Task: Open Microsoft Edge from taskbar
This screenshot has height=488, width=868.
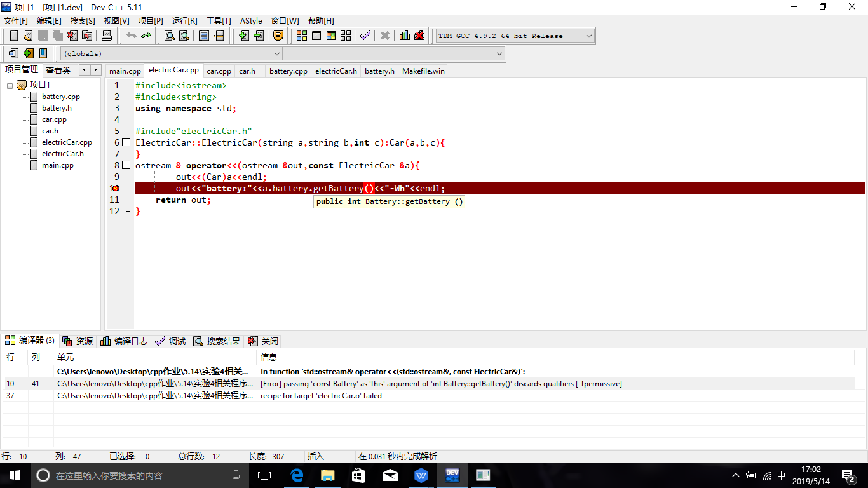Action: [x=297, y=475]
